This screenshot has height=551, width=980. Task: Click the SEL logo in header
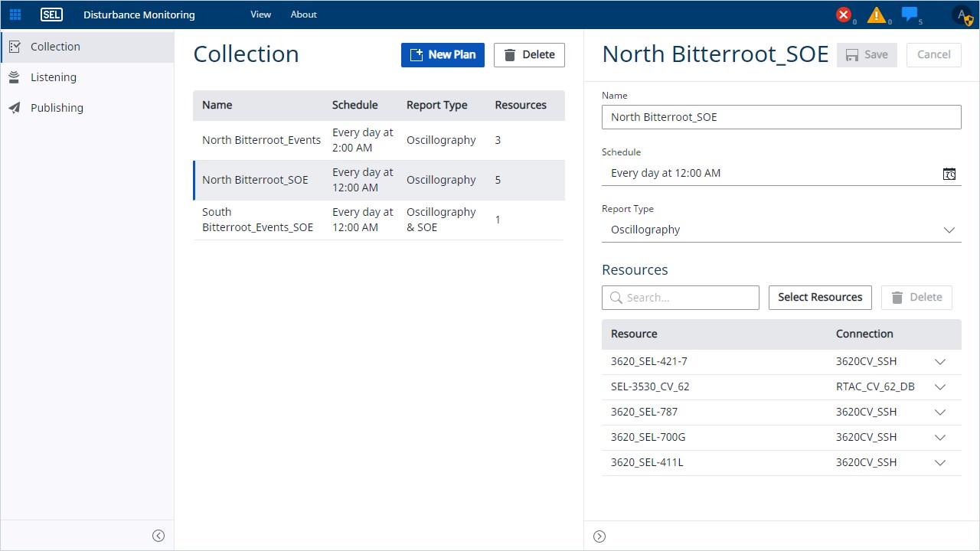pos(51,15)
